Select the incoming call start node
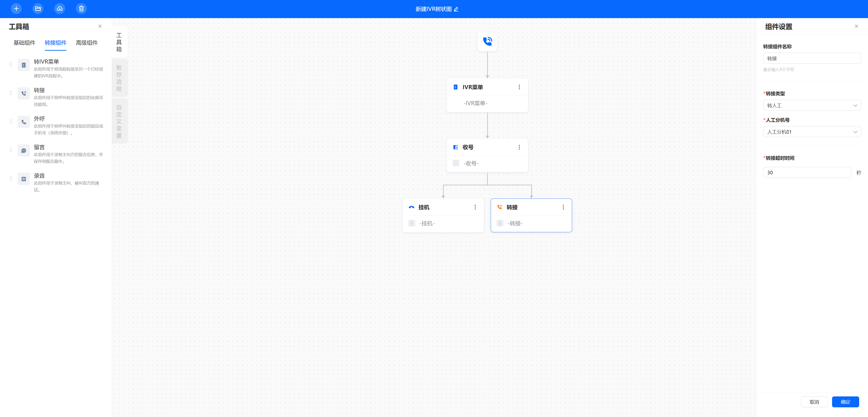This screenshot has width=868, height=417. tap(487, 41)
